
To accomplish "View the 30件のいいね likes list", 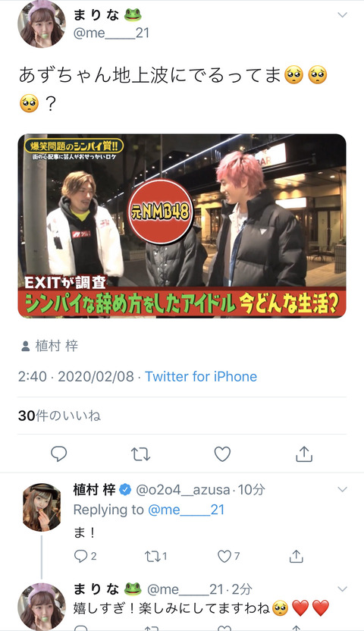I will [x=59, y=416].
